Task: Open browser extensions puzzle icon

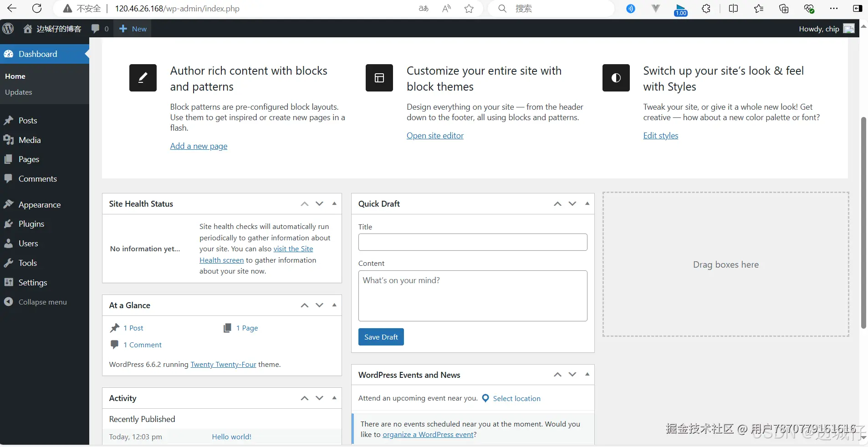Action: 706,8
